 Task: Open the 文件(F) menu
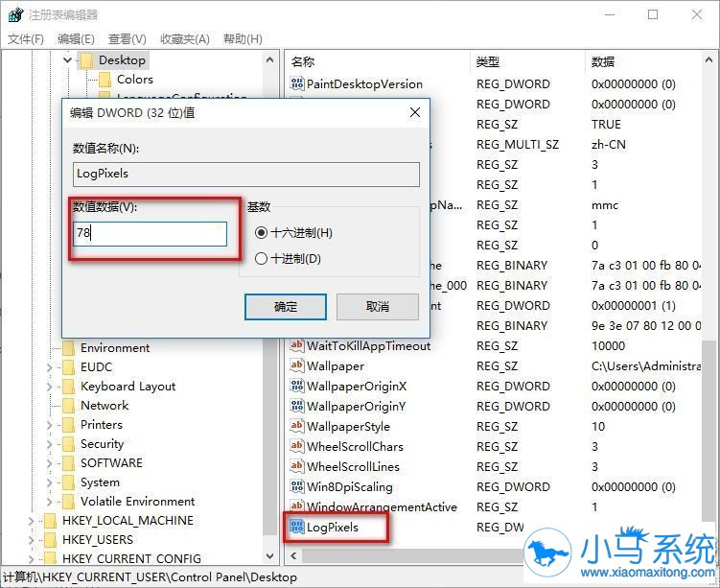26,39
